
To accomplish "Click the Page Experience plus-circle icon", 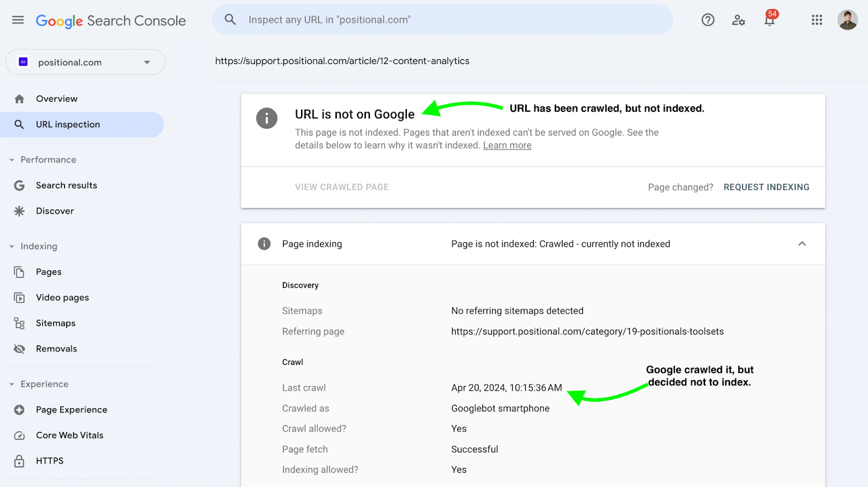I will point(20,410).
